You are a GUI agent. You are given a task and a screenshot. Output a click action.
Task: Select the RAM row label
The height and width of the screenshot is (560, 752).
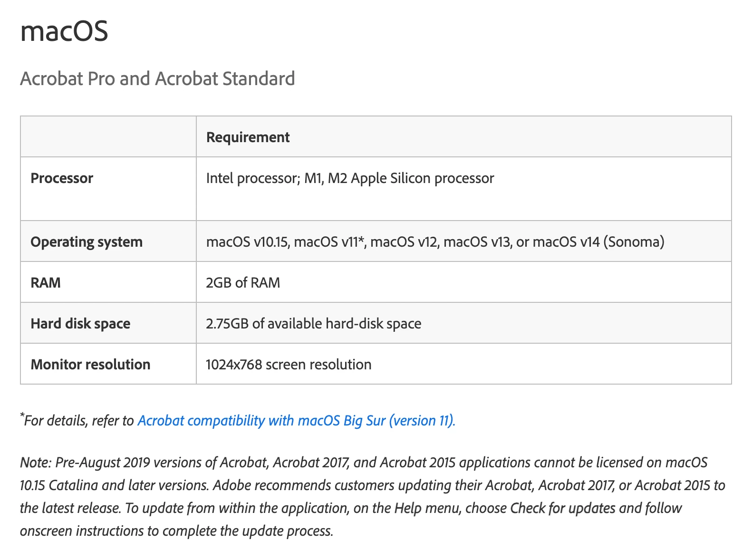pyautogui.click(x=46, y=283)
